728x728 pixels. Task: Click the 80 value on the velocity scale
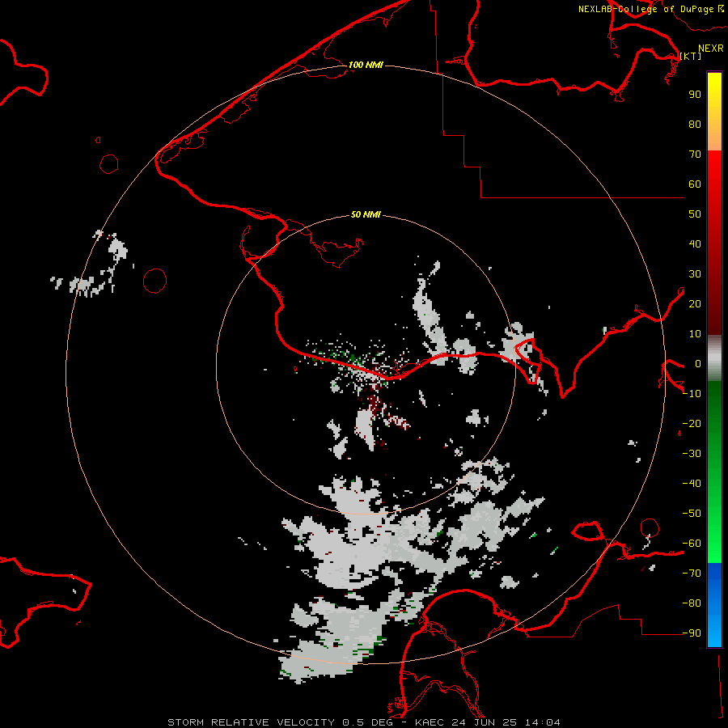point(695,124)
